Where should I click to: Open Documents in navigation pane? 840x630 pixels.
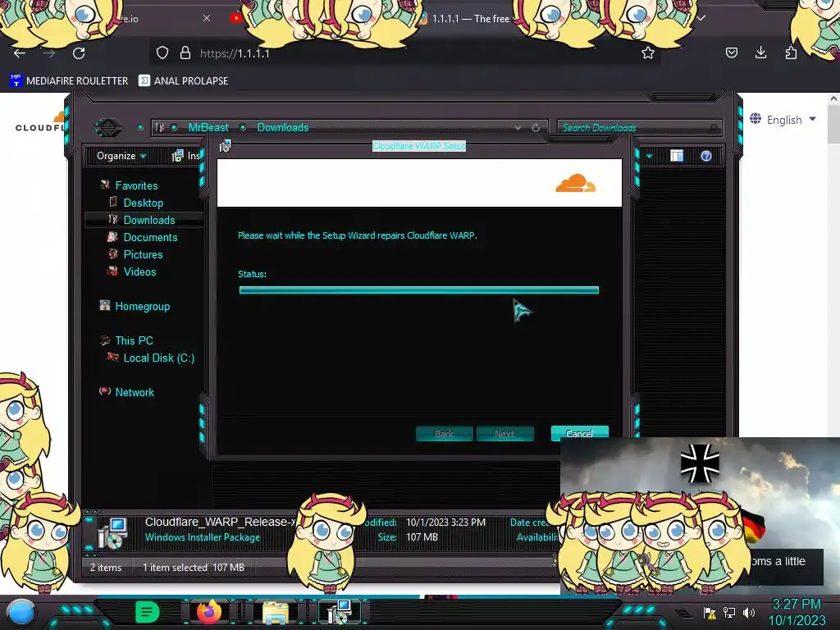coord(150,237)
